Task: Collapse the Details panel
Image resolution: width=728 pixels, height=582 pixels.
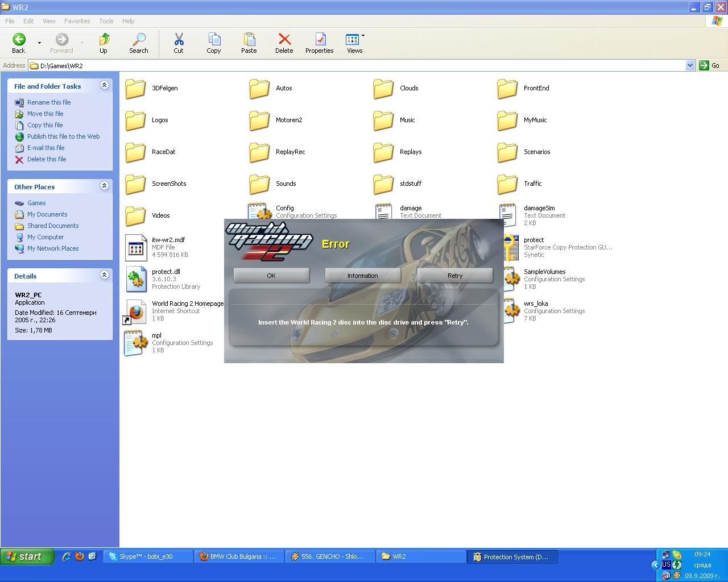Action: pos(104,275)
